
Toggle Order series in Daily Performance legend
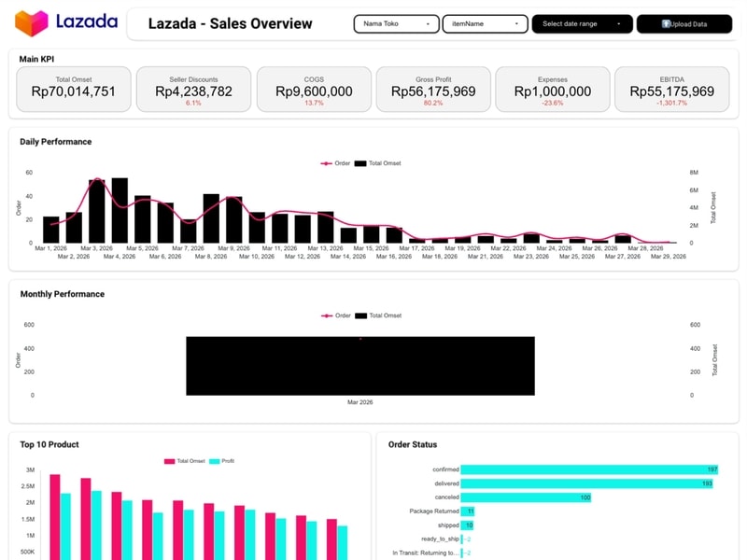[x=336, y=163]
